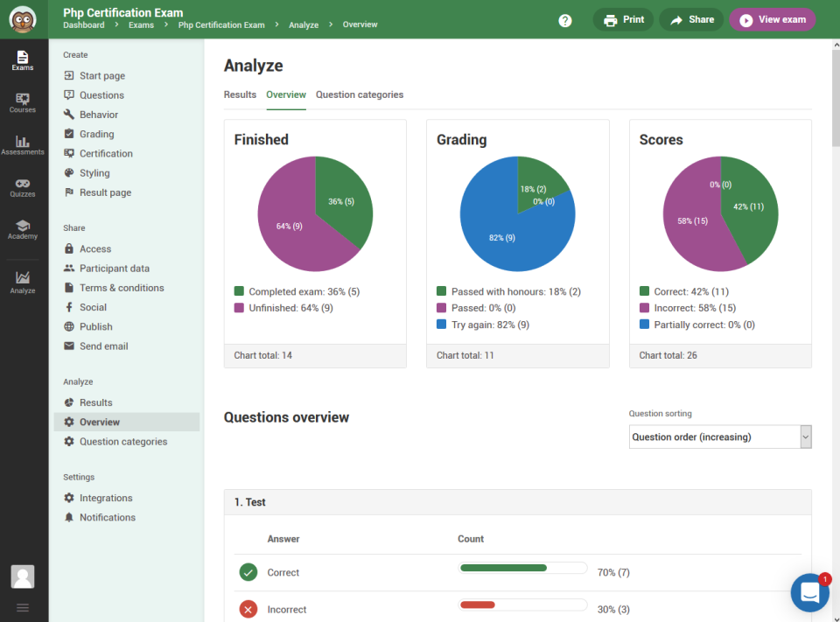Open the Exams section in the sidebar
Viewport: 840px width, 622px height.
point(23,60)
